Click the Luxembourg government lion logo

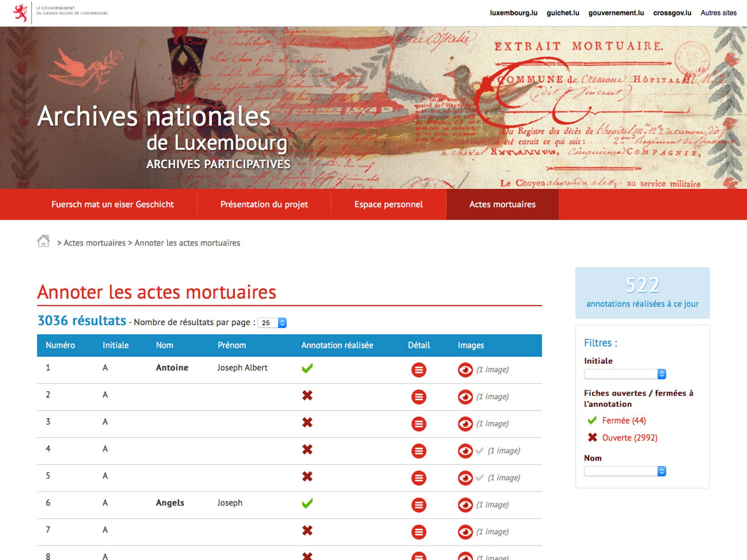coord(21,13)
